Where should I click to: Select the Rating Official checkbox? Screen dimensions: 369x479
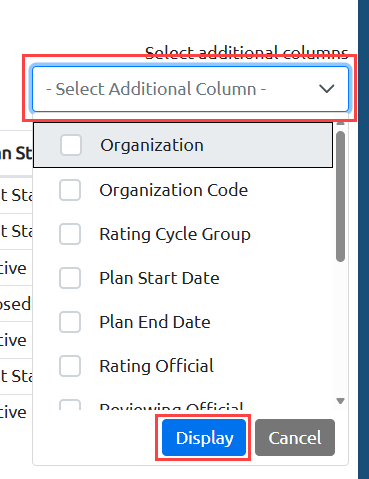pos(70,366)
